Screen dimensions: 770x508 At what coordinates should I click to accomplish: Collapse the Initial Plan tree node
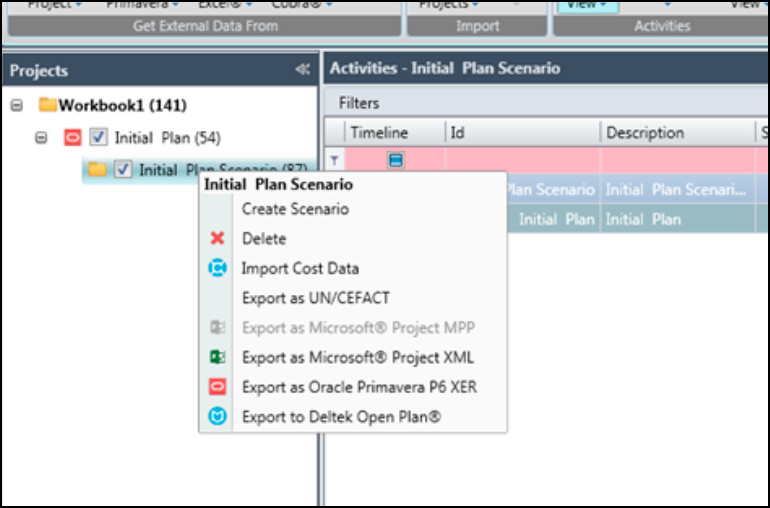pos(41,138)
